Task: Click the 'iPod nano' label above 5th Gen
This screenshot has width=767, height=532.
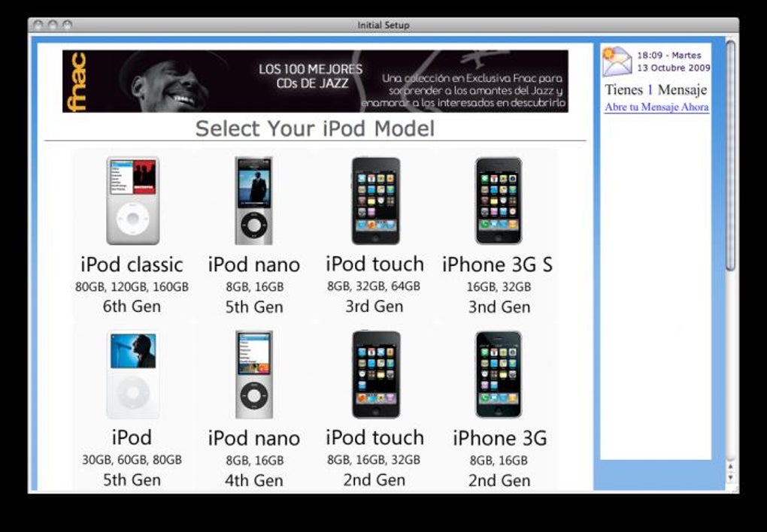Action: pyautogui.click(x=254, y=265)
